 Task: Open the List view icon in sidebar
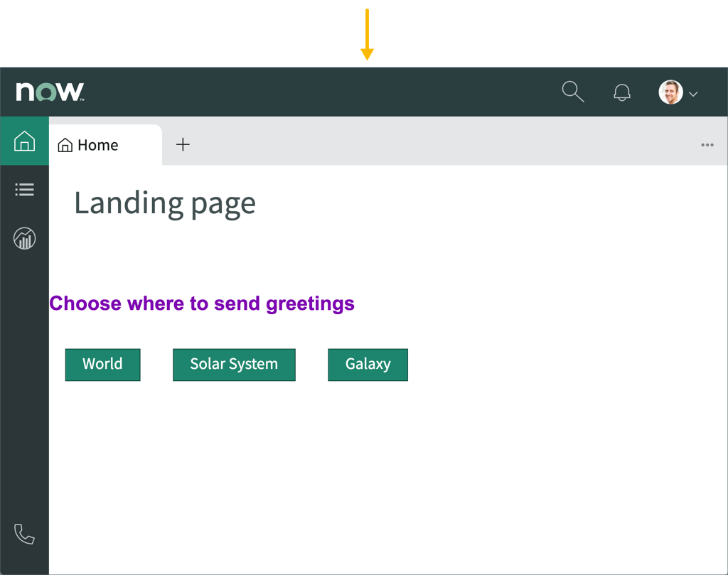(24, 190)
